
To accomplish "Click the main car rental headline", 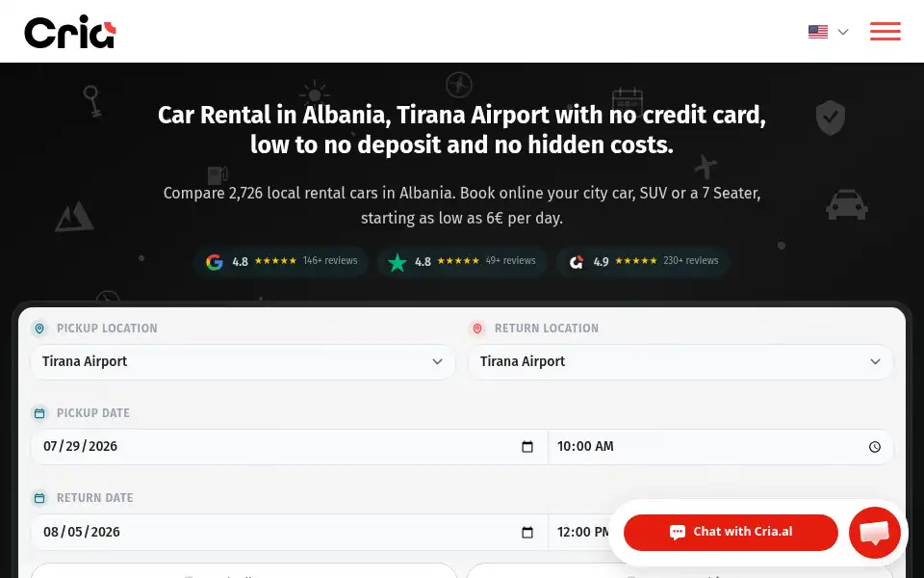I will [462, 130].
